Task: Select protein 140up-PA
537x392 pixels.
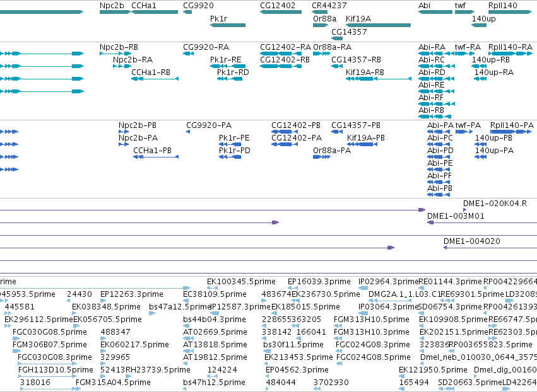Action: pyautogui.click(x=480, y=157)
